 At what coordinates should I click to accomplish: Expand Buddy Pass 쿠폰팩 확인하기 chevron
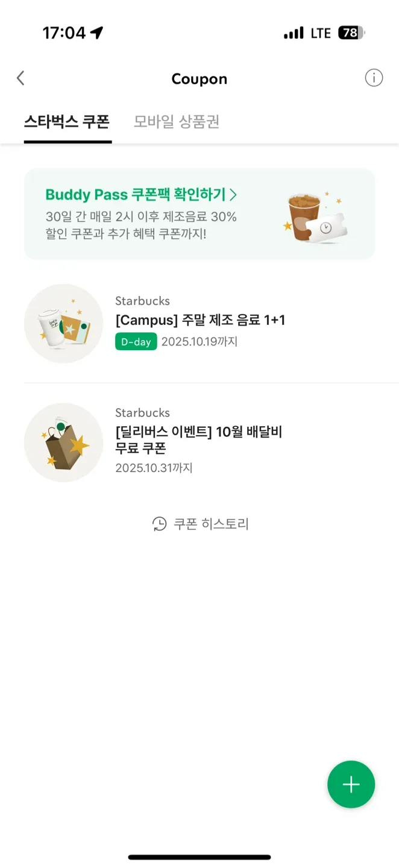(233, 195)
